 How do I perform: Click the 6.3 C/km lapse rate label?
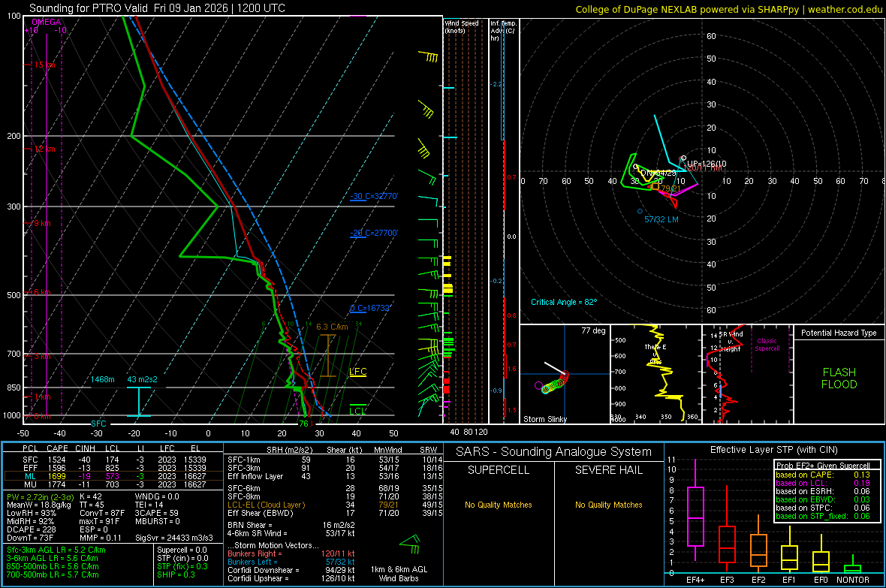pyautogui.click(x=332, y=327)
